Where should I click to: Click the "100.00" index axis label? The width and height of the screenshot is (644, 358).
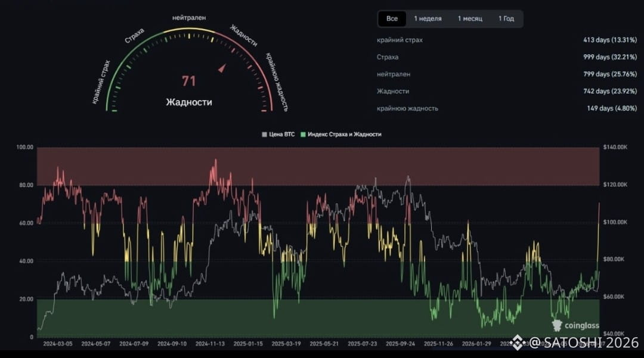click(x=24, y=147)
